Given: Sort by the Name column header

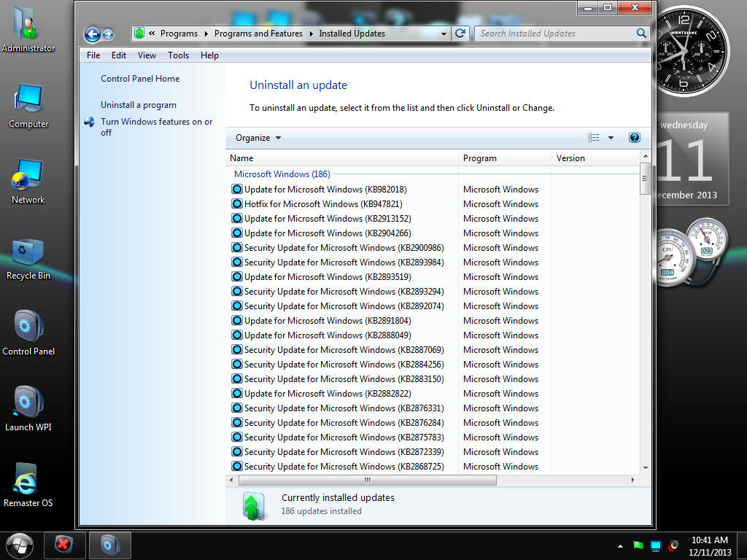Looking at the screenshot, I should (x=341, y=158).
